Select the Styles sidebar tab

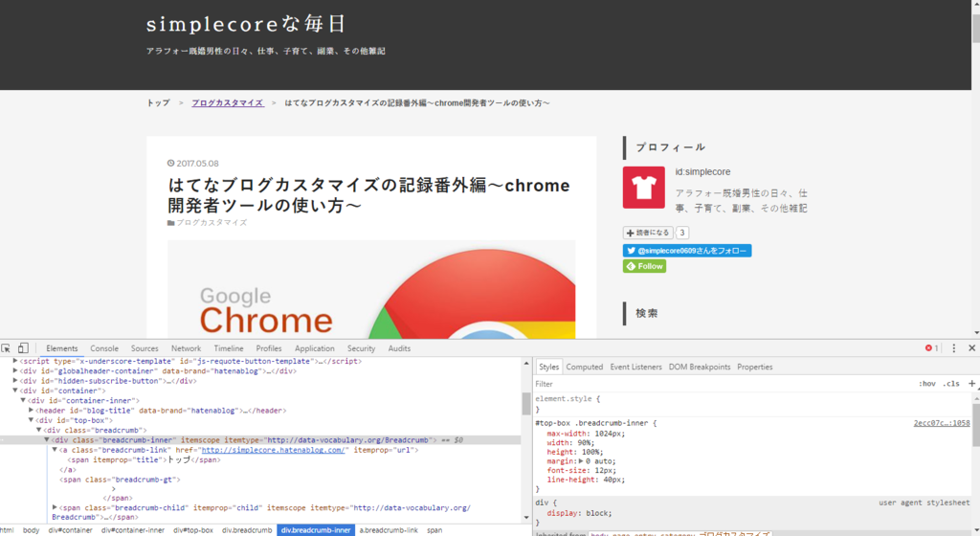548,367
